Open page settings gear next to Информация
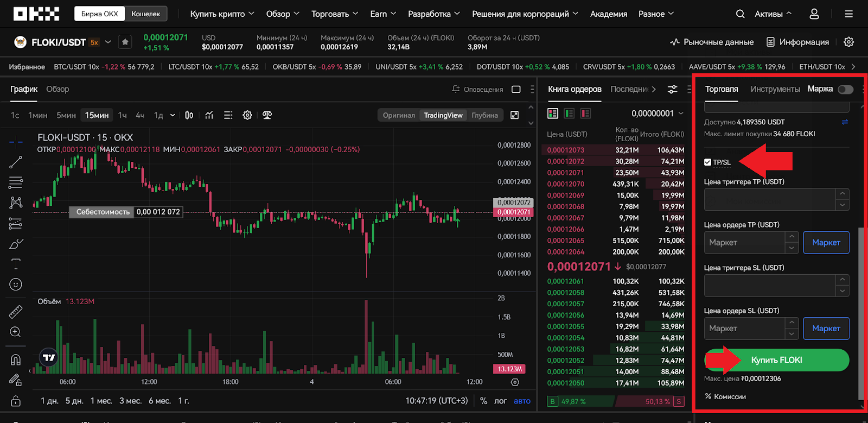 point(849,42)
